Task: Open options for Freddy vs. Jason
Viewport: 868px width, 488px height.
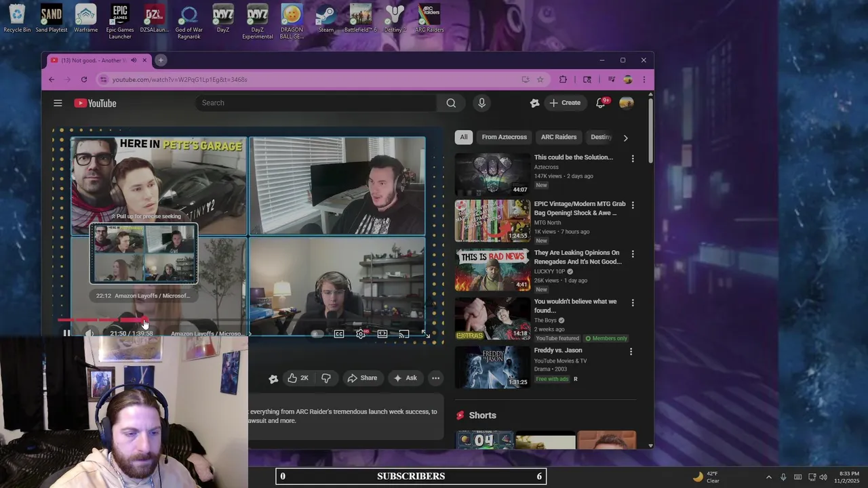Action: click(631, 351)
